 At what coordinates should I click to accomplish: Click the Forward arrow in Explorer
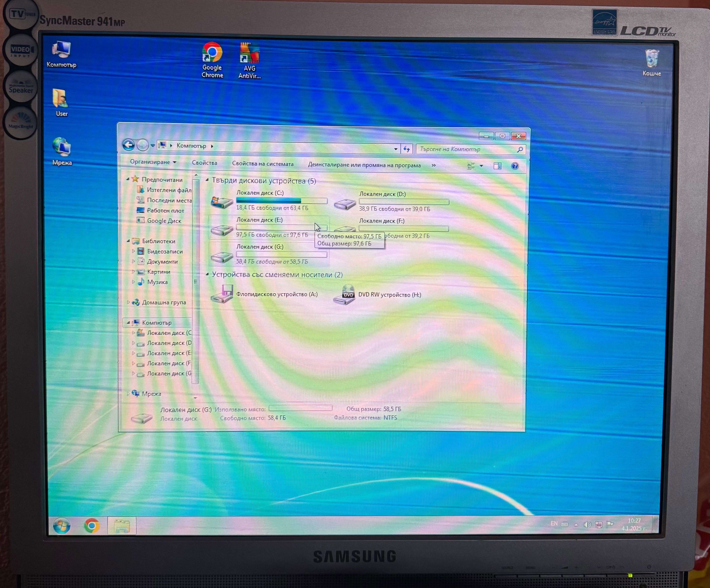(x=142, y=145)
